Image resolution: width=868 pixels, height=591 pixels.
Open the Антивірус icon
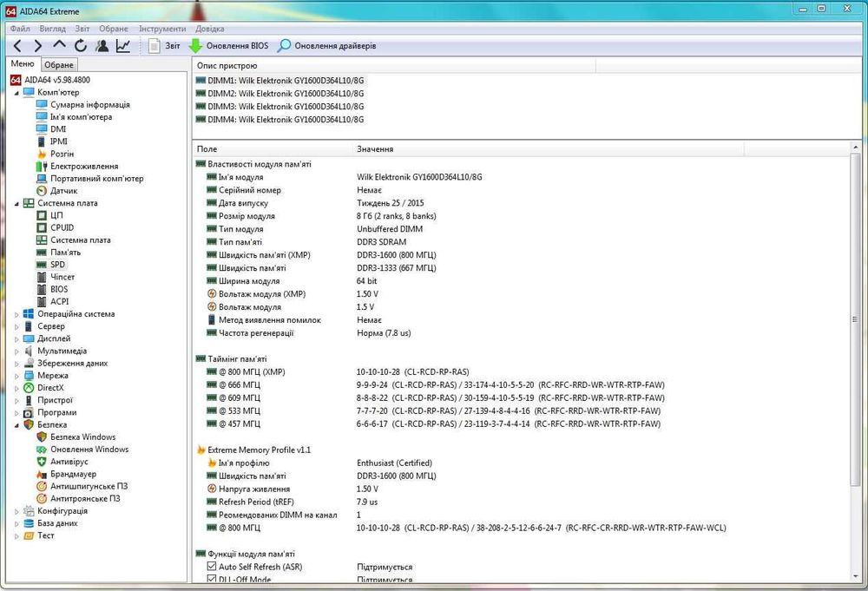point(42,462)
